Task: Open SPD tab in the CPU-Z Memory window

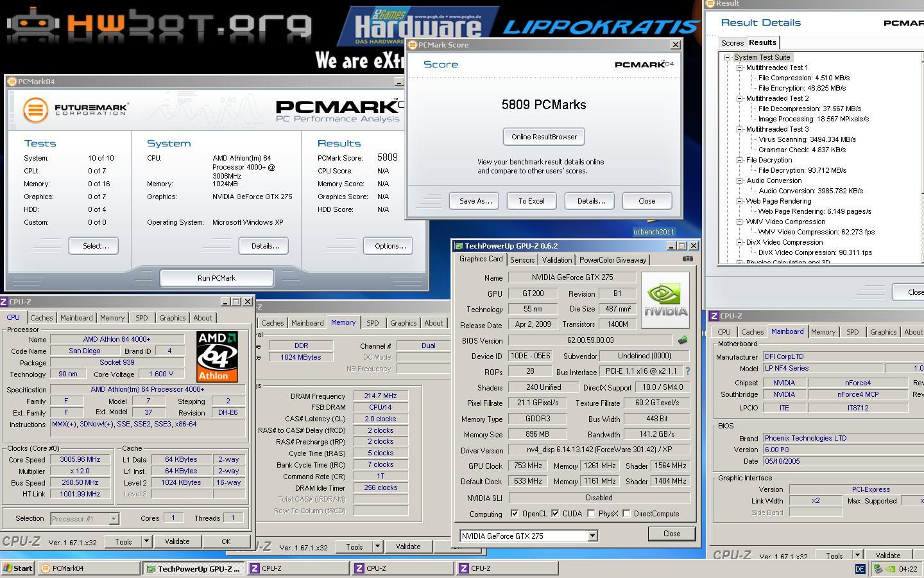Action: click(x=372, y=323)
